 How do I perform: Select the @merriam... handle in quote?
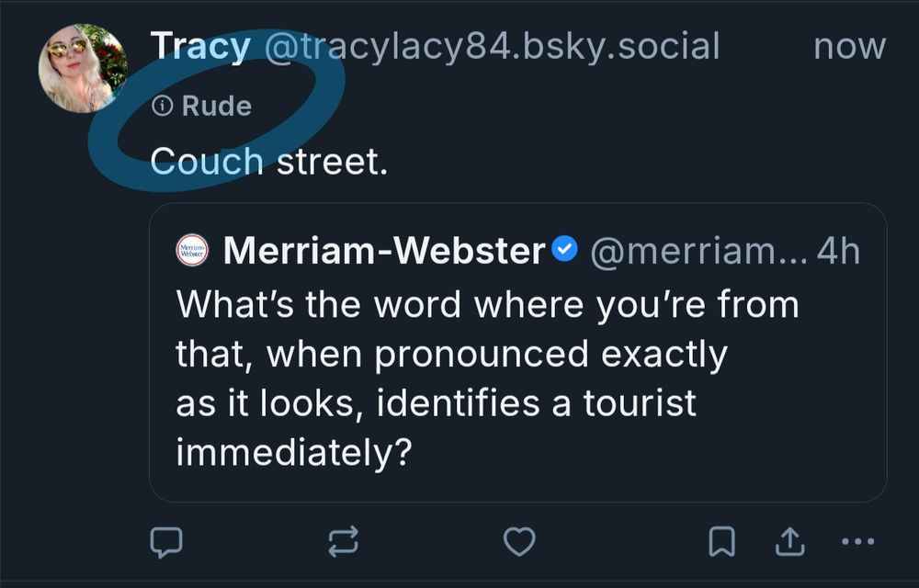coord(697,251)
